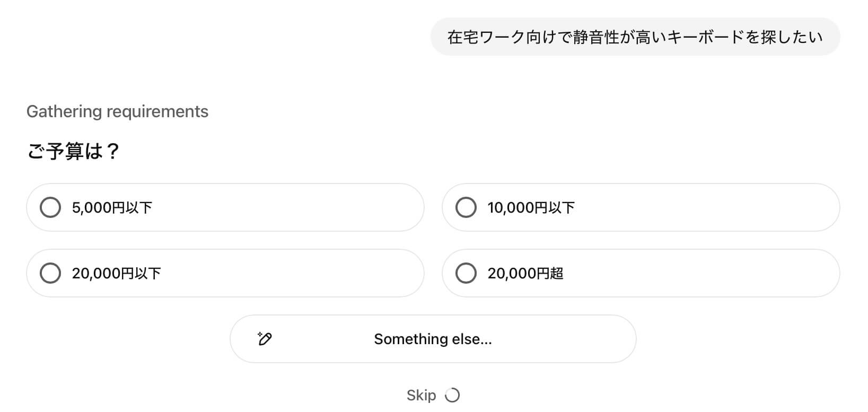Image resolution: width=868 pixels, height=412 pixels.
Task: Click the 20,000円以下 label text
Action: coord(116,273)
